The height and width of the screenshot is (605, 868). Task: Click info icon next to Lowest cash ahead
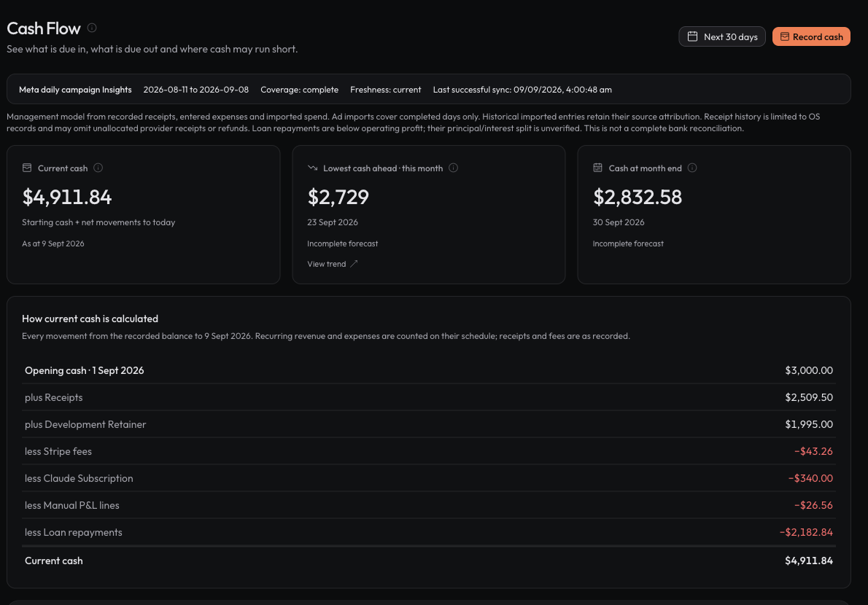click(x=454, y=168)
